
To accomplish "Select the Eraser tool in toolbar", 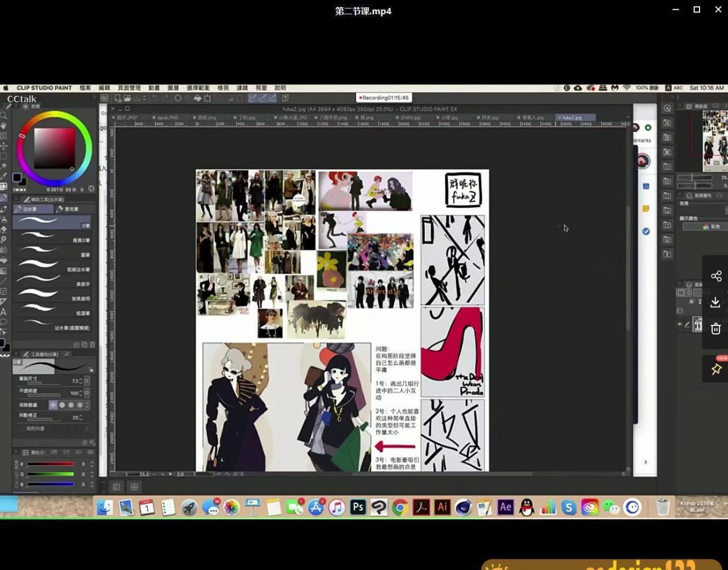I will (4, 229).
